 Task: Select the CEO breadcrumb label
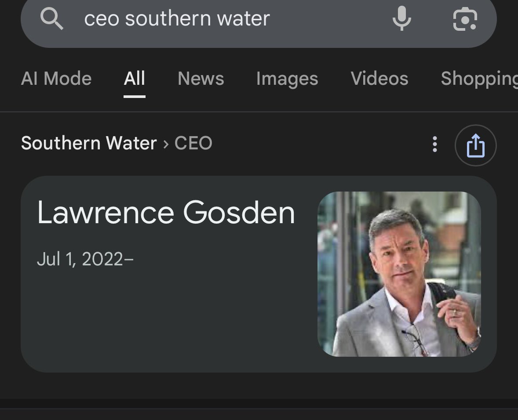pos(193,143)
